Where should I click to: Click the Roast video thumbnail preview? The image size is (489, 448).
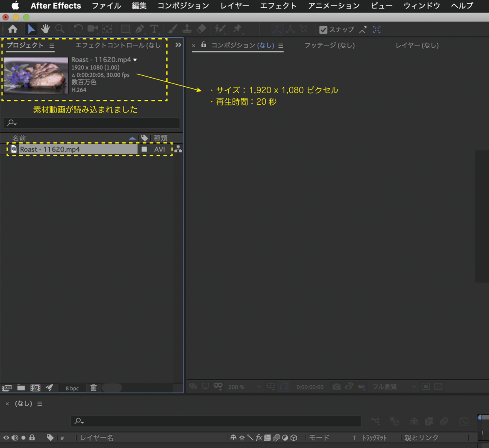tap(36, 75)
